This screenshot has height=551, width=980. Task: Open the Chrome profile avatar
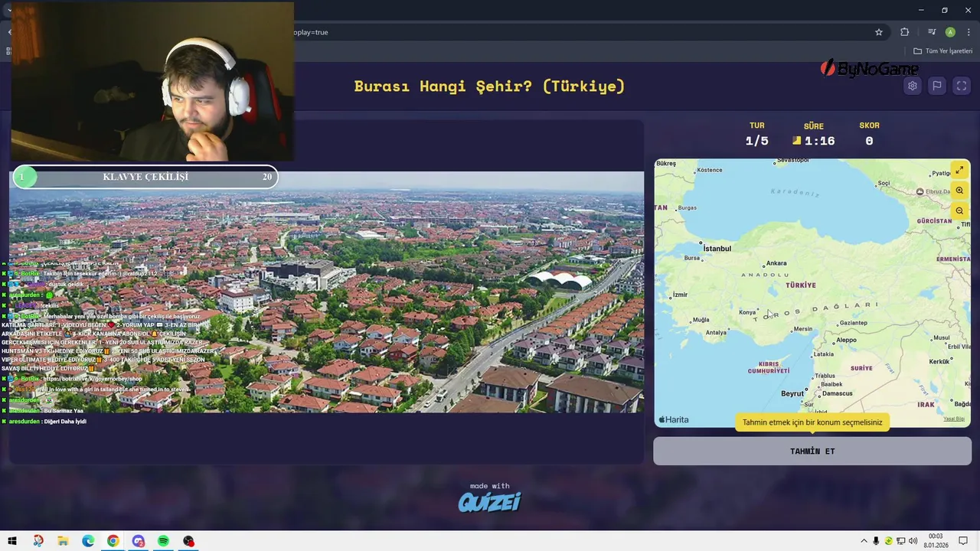(950, 32)
